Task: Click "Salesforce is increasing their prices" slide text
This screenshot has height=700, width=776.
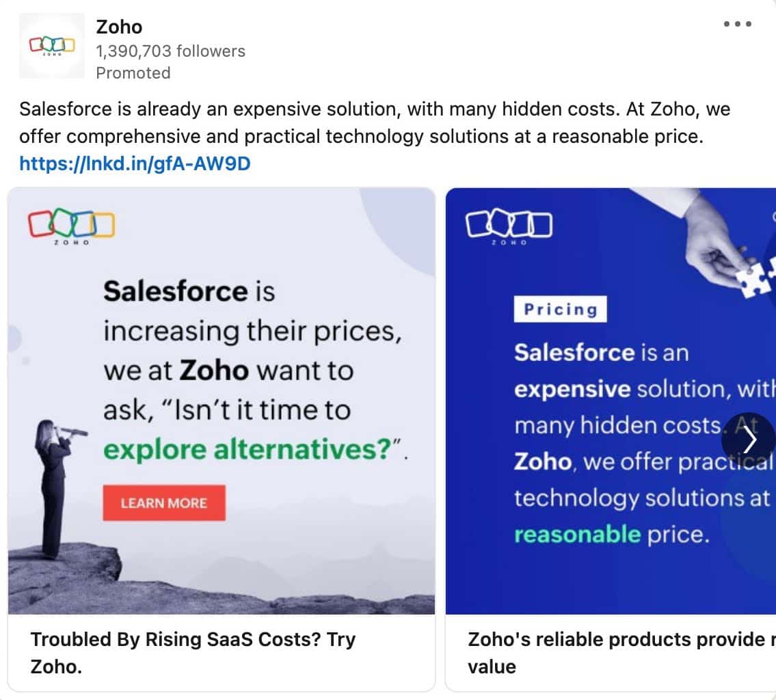Action: coord(251,332)
